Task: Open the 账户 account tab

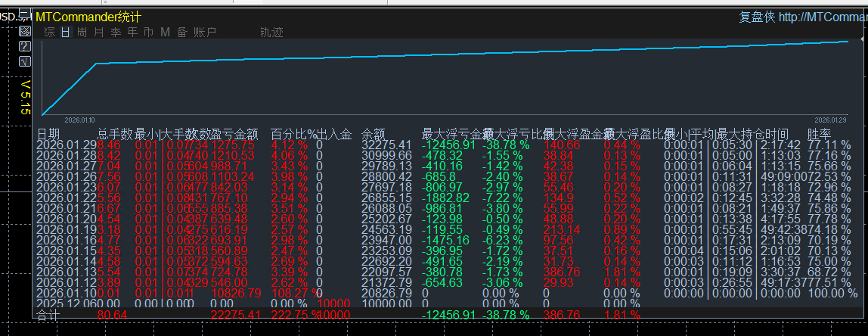Action: click(205, 33)
